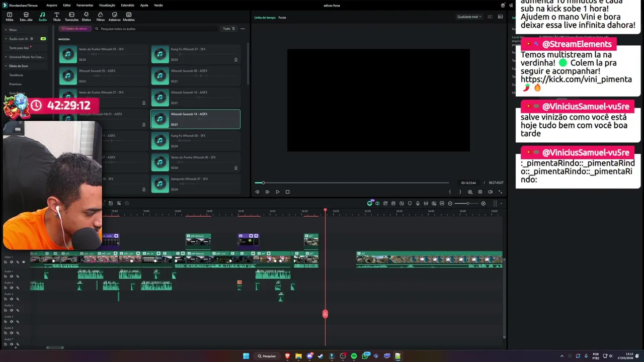Mute the Vídeo 1 track
Image resolution: width=644 pixels, height=362 pixels.
[x=12, y=262]
